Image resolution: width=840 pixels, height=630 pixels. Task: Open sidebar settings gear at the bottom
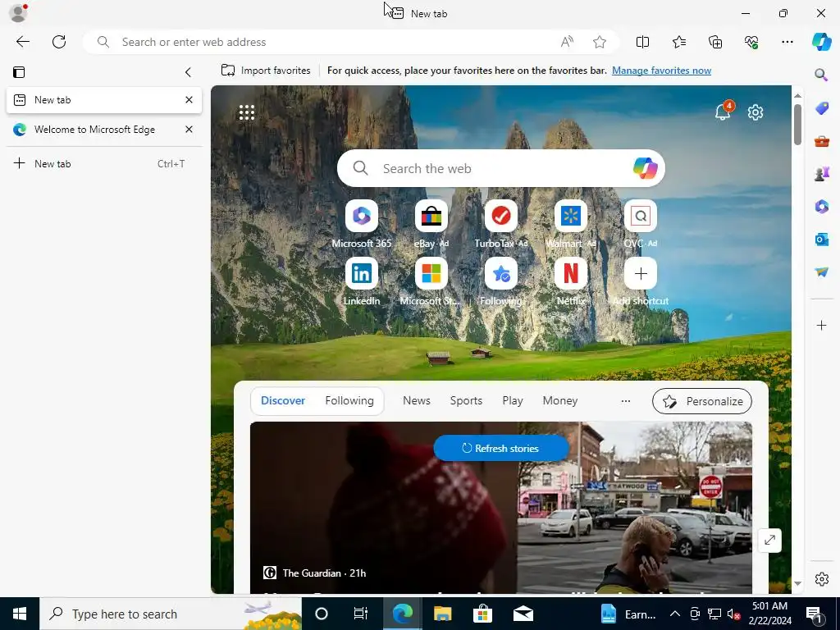point(821,579)
